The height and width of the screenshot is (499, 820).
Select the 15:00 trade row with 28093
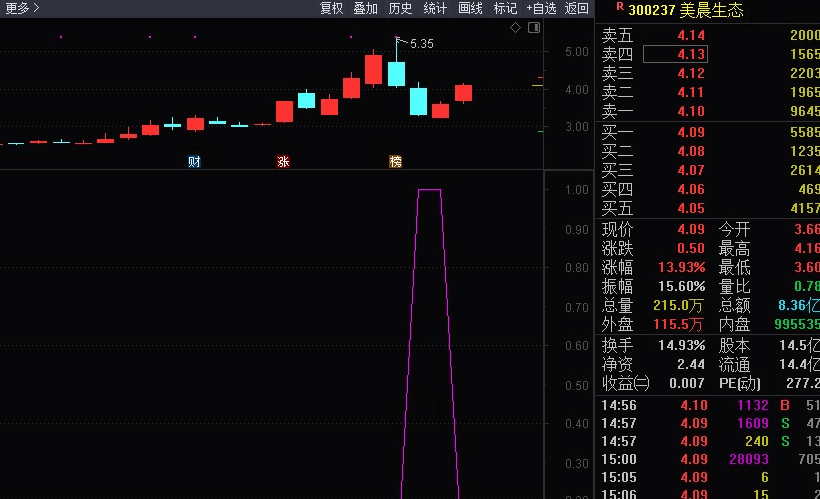(710, 459)
